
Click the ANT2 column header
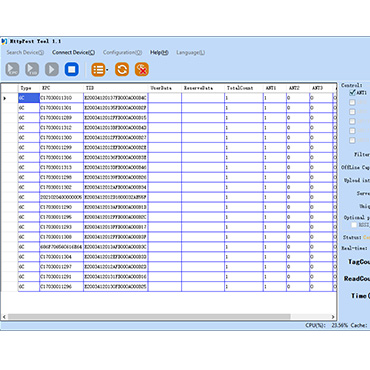point(298,88)
